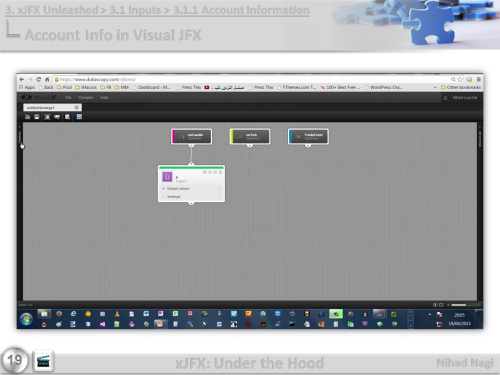Viewport: 500px width, 375px height.
Task: Save strategy with the floppy disk icon
Action: pyautogui.click(x=37, y=117)
